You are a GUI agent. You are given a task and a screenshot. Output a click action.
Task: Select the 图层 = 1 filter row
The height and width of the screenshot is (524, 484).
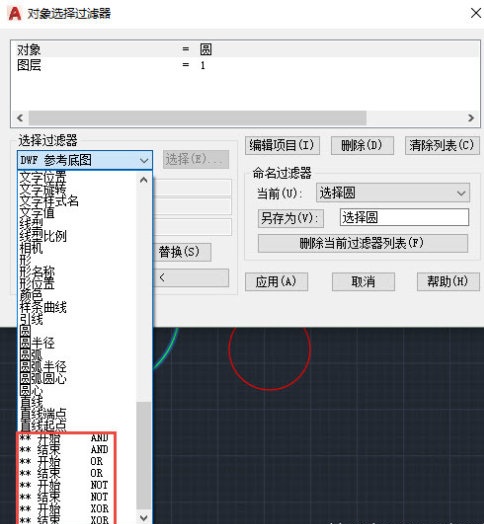pos(245,65)
